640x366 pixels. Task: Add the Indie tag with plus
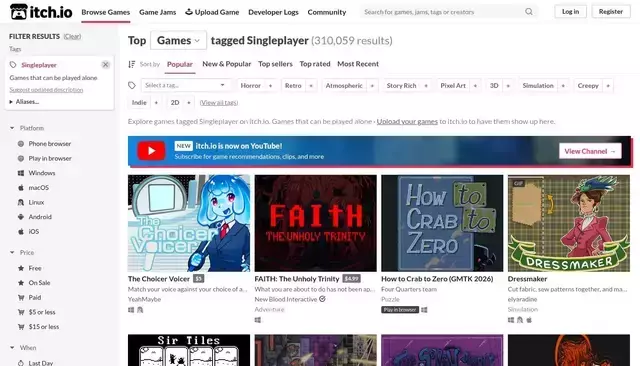[x=156, y=103]
